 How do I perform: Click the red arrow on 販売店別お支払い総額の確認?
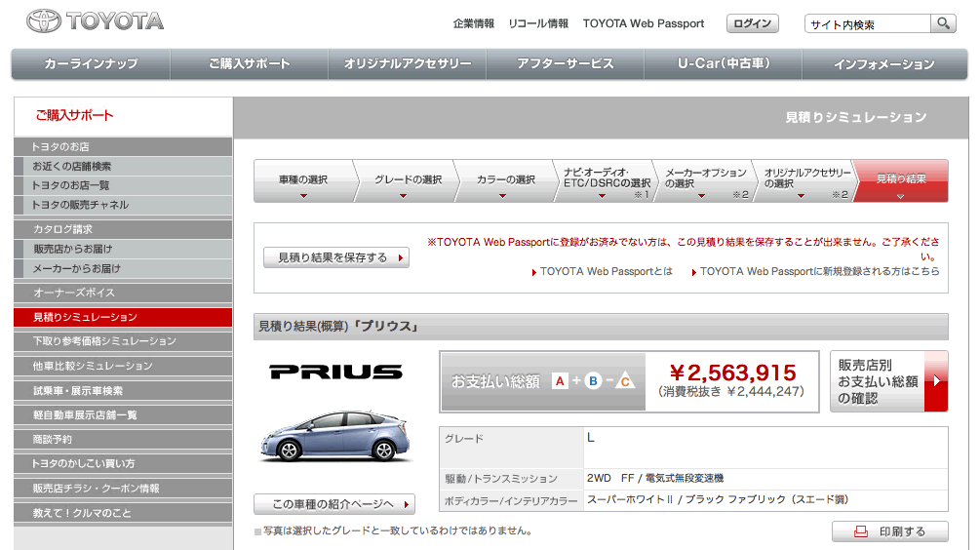[936, 381]
